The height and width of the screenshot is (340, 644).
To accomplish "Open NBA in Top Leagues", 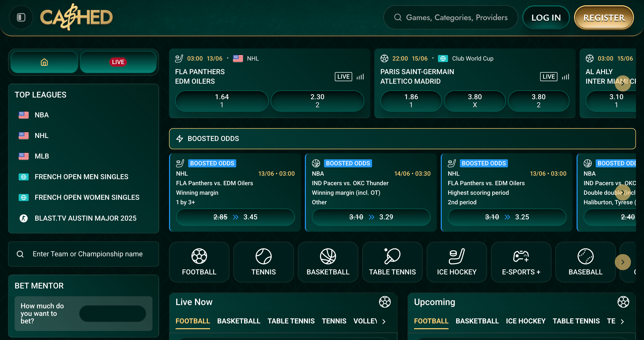I will pyautogui.click(x=42, y=115).
